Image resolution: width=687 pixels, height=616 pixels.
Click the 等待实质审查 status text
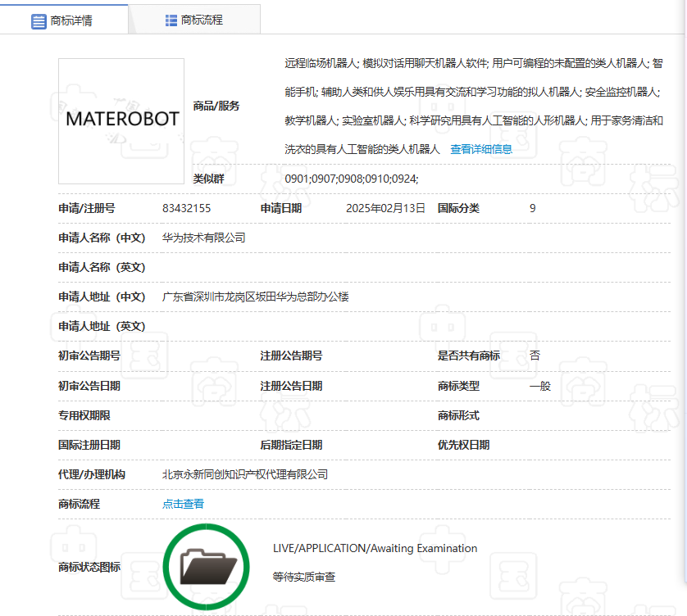tap(303, 577)
